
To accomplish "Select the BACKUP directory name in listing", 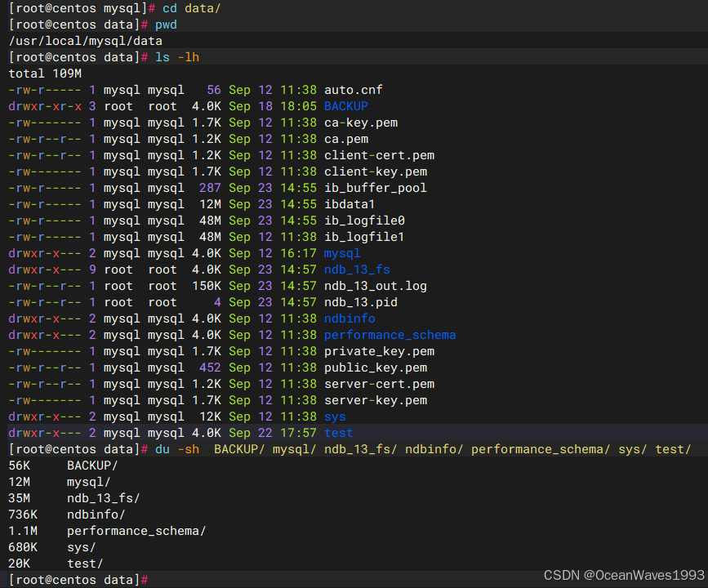I will [346, 106].
